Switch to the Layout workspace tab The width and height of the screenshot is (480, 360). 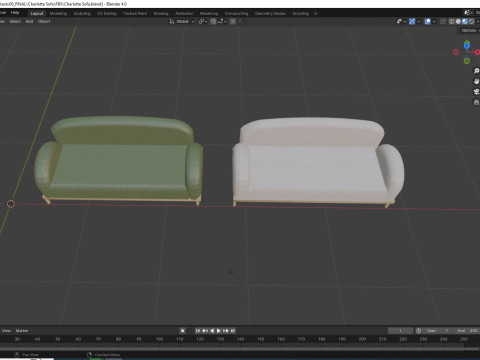(37, 13)
